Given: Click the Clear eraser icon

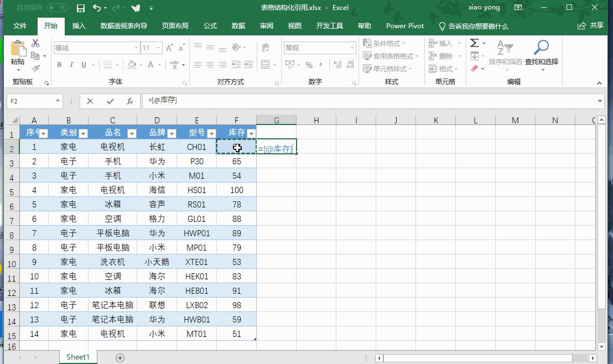Looking at the screenshot, I should point(474,69).
